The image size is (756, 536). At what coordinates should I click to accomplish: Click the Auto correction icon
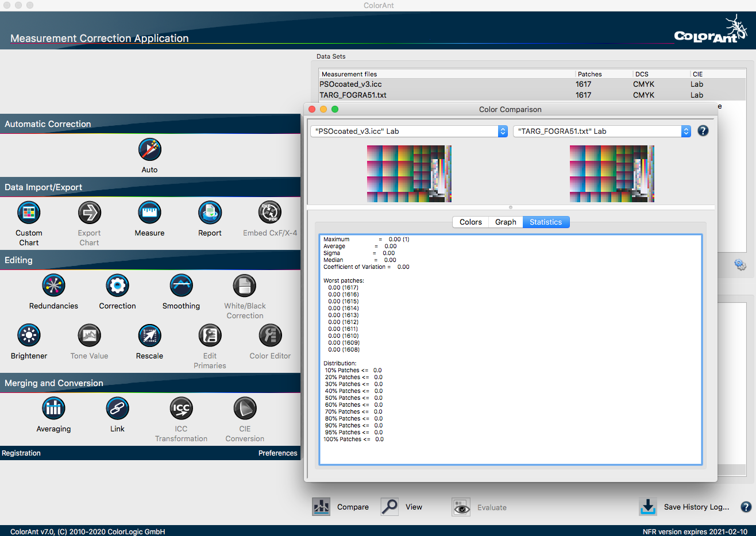tap(149, 150)
